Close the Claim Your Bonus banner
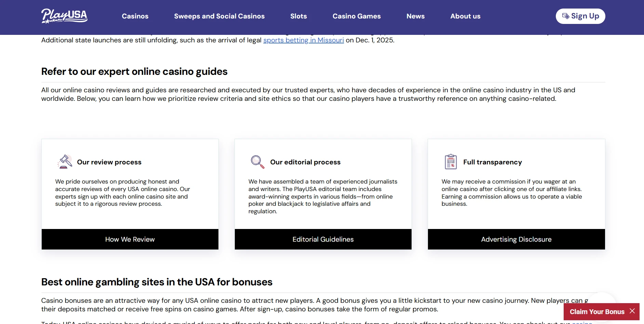The image size is (644, 324). (x=632, y=311)
